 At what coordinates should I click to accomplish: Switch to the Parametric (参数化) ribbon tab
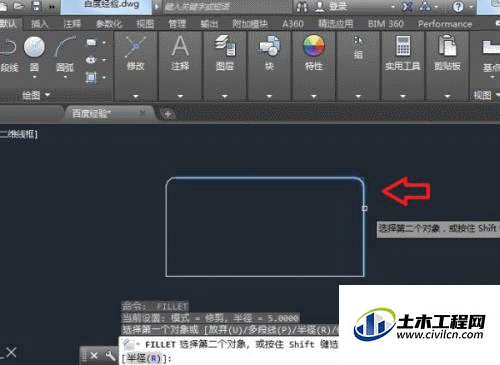click(x=109, y=24)
